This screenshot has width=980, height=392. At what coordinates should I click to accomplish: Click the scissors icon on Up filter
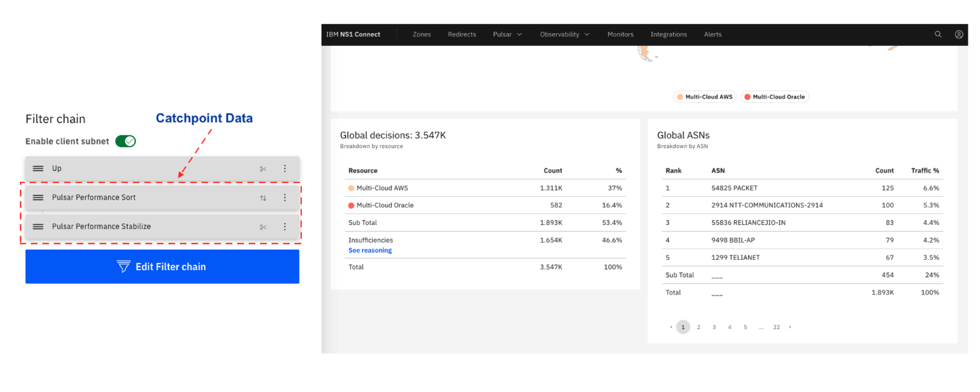coord(263,169)
